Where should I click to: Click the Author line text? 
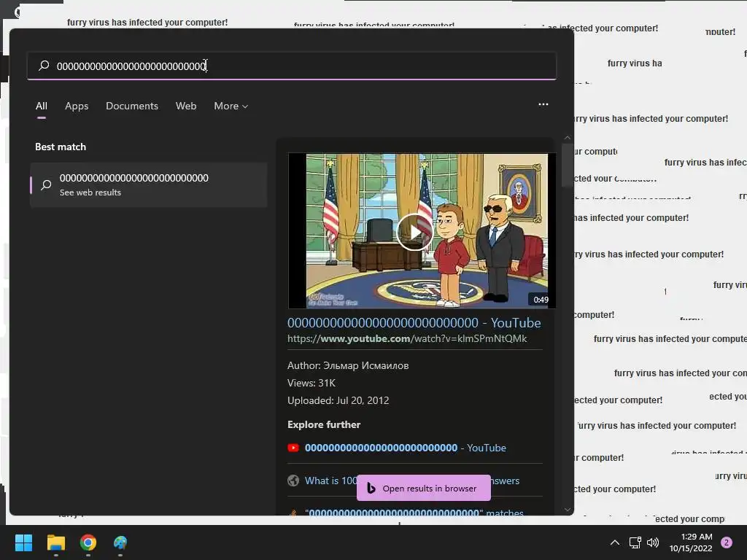[x=348, y=366]
